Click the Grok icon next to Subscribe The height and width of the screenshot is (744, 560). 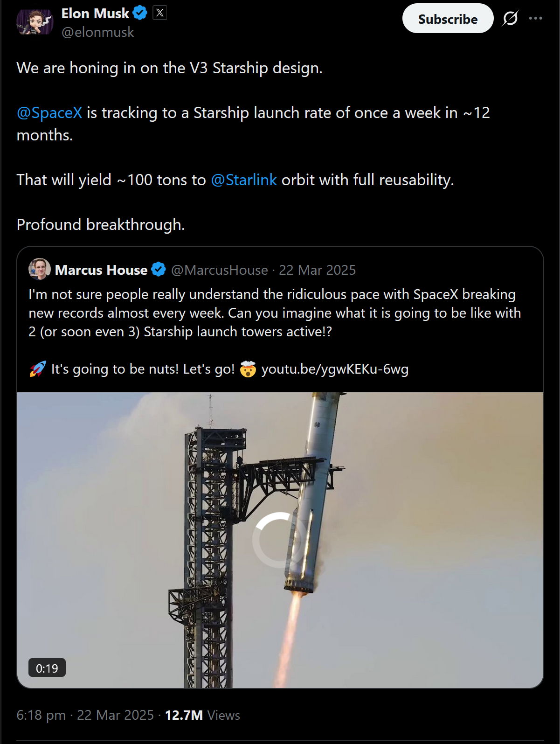510,19
